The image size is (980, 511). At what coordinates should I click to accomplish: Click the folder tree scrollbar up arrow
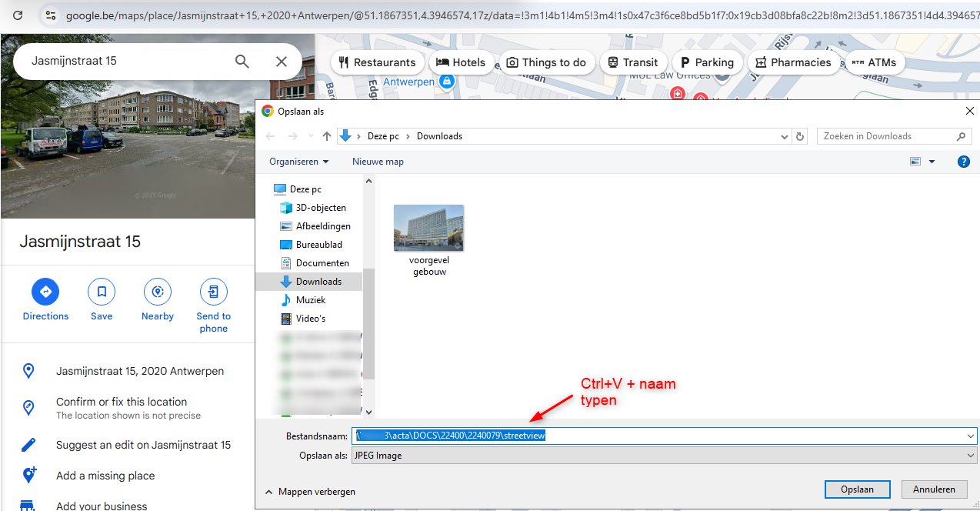[x=368, y=182]
